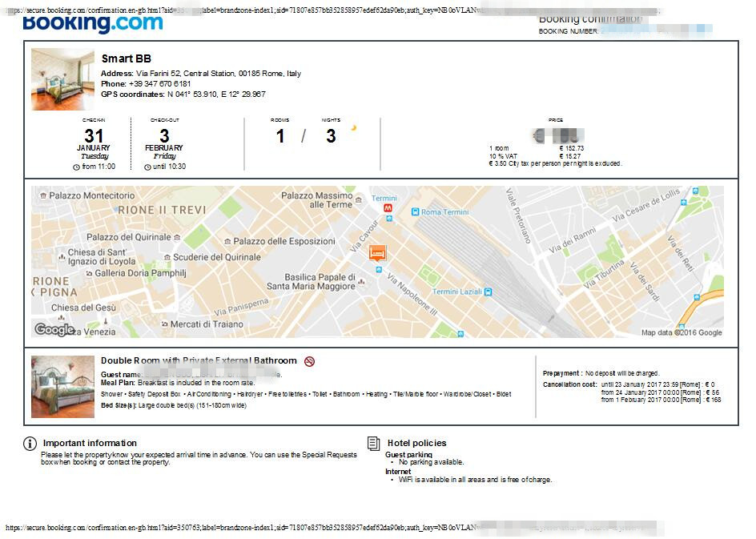Click the WiFi free of charge policy

click(x=475, y=481)
